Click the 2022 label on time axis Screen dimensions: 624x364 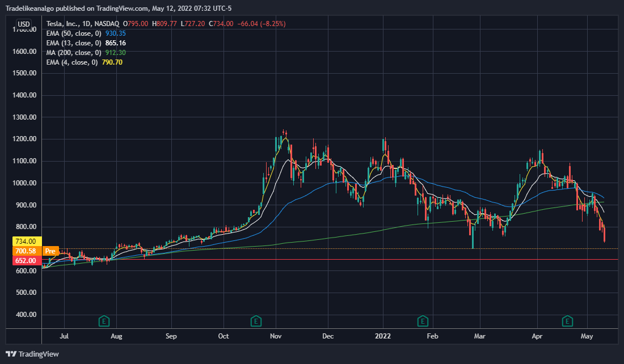pyautogui.click(x=383, y=336)
